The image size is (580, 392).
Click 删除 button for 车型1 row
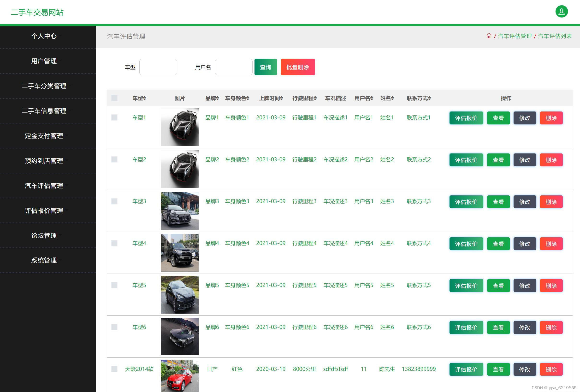coord(551,118)
